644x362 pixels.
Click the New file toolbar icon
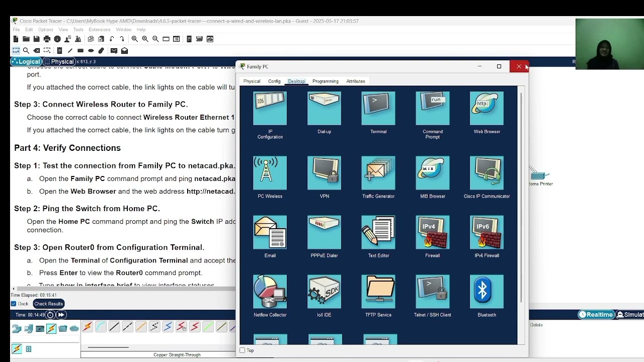pos(16,39)
